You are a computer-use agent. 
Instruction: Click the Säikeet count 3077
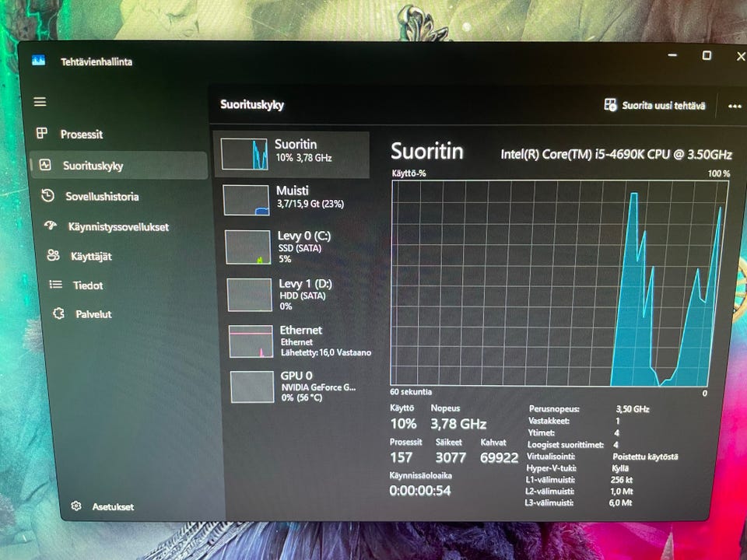point(451,457)
